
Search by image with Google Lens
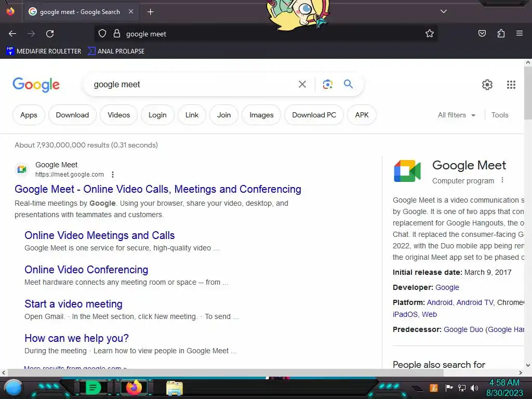pyautogui.click(x=327, y=84)
